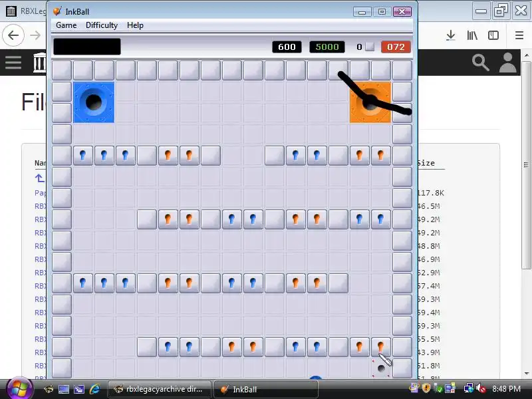The height and width of the screenshot is (399, 532).
Task: Launch the raccoon browser quick launch icon
Action: click(x=48, y=389)
